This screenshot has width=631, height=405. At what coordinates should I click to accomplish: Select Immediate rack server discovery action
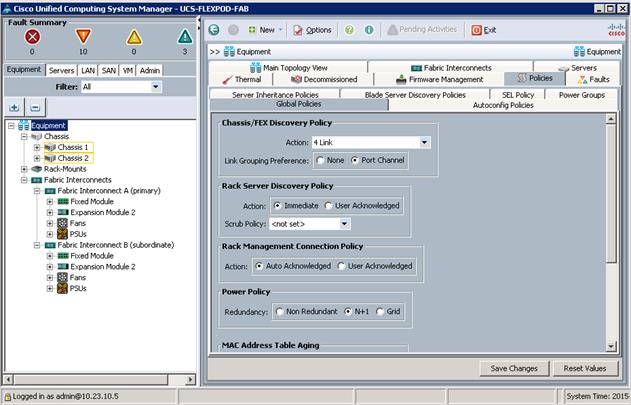pos(277,206)
